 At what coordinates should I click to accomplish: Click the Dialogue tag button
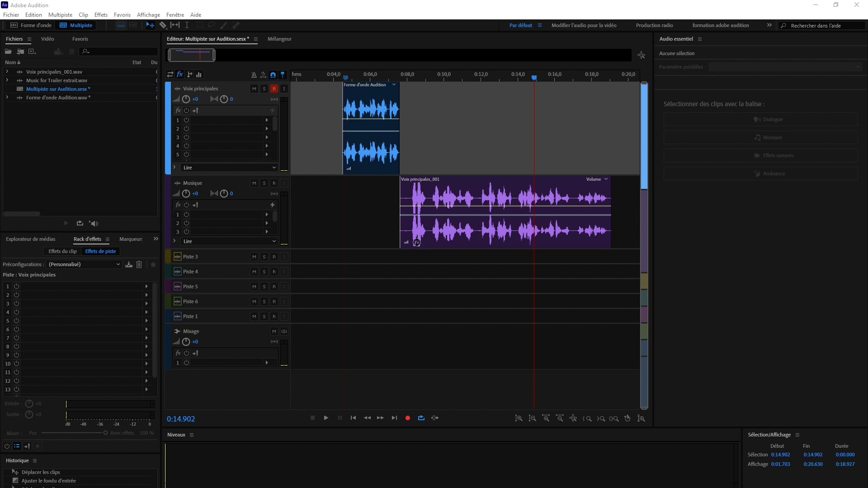(760, 119)
